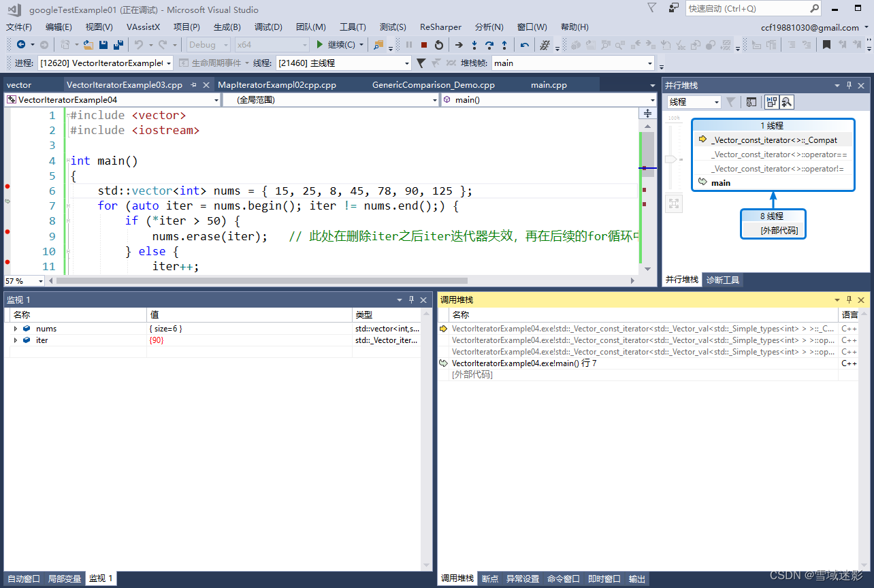Click the single Save disk icon

pyautogui.click(x=103, y=45)
